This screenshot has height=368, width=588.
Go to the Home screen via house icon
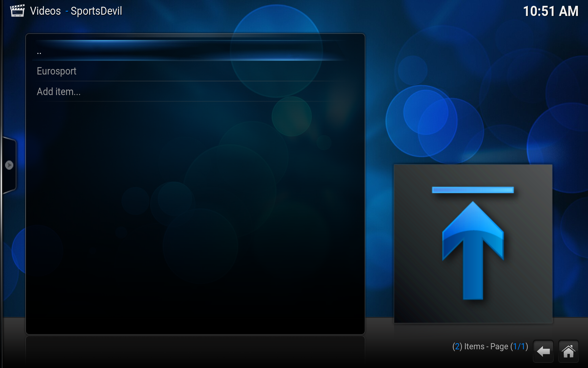click(x=568, y=351)
